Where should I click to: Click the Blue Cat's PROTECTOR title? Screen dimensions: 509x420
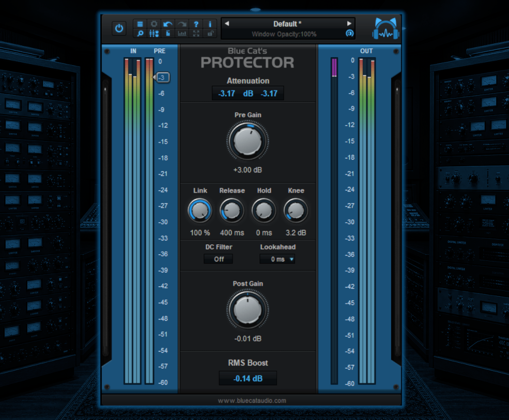click(248, 58)
